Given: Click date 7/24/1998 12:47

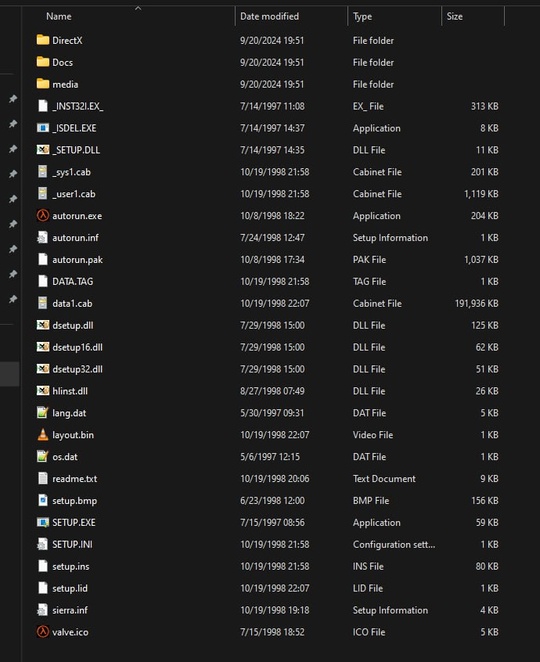Looking at the screenshot, I should click(272, 238).
